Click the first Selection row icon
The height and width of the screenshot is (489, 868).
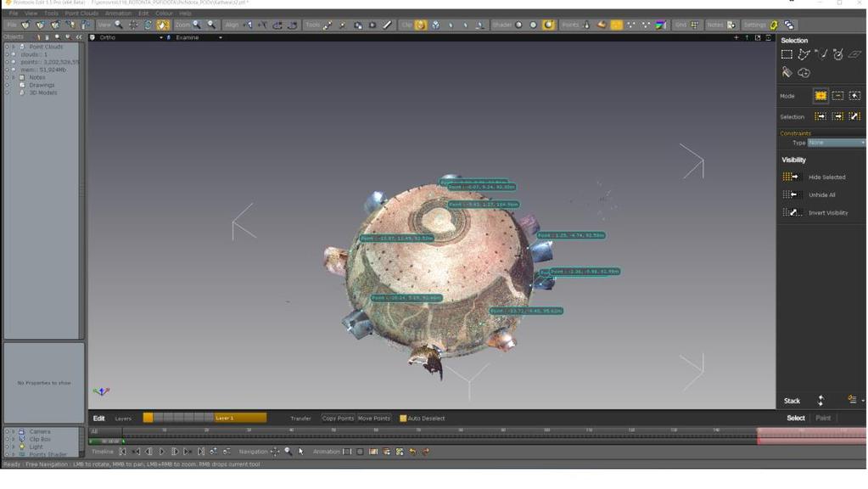[820, 116]
